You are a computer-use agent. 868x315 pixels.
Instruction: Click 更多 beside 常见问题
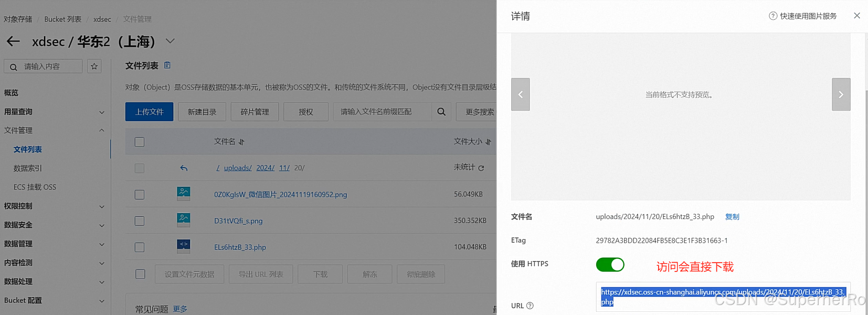[180, 309]
